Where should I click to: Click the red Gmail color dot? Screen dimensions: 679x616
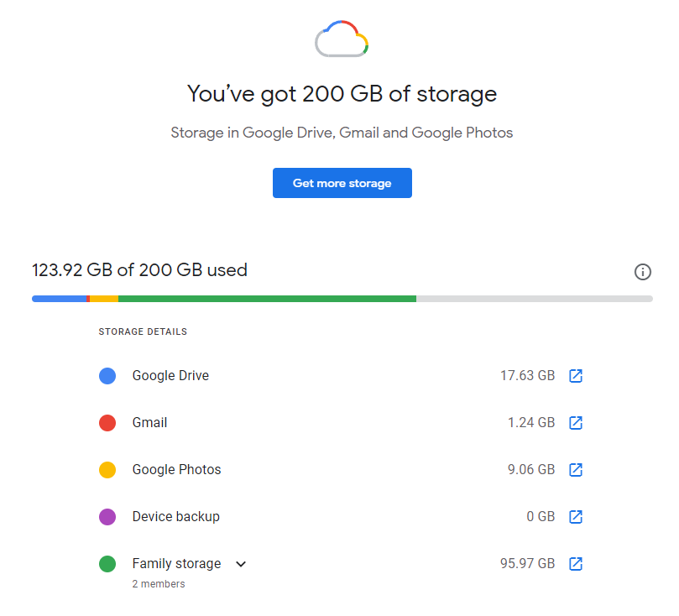coord(107,423)
